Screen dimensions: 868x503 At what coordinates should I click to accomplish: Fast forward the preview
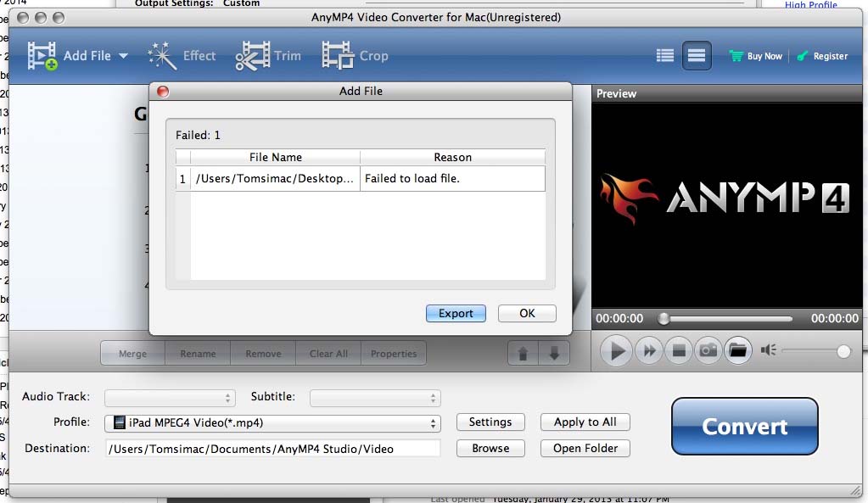coord(649,351)
